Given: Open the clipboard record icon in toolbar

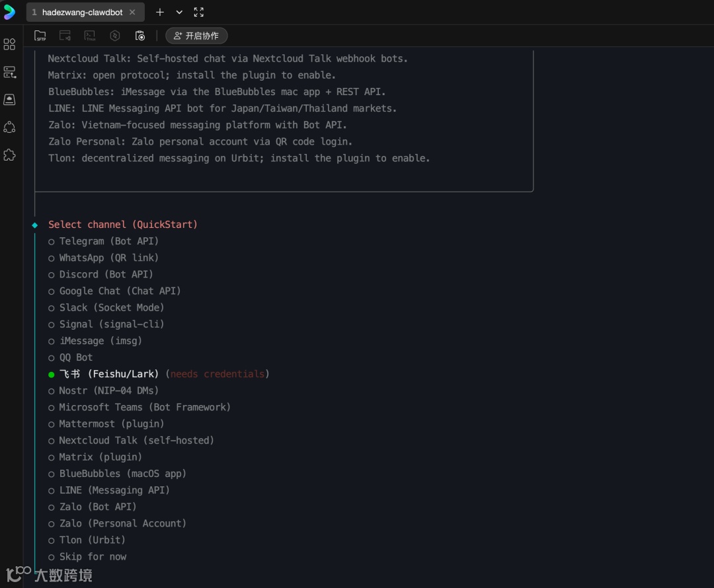Looking at the screenshot, I should [140, 36].
